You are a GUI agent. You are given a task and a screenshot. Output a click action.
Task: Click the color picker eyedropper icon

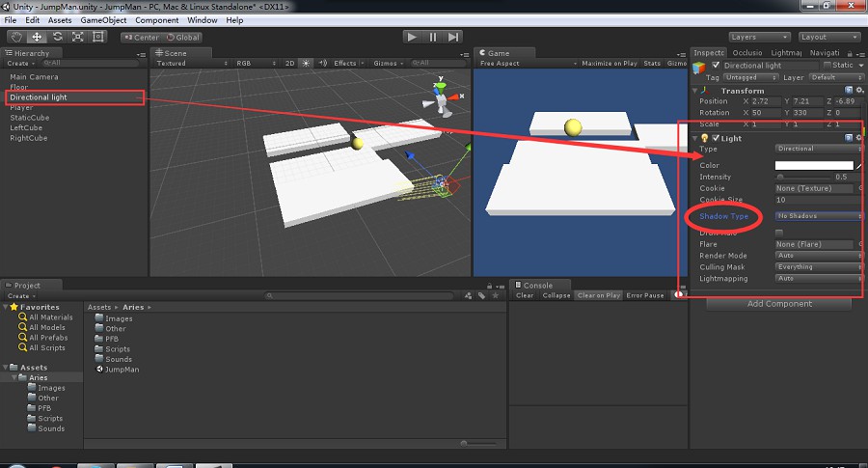point(859,166)
